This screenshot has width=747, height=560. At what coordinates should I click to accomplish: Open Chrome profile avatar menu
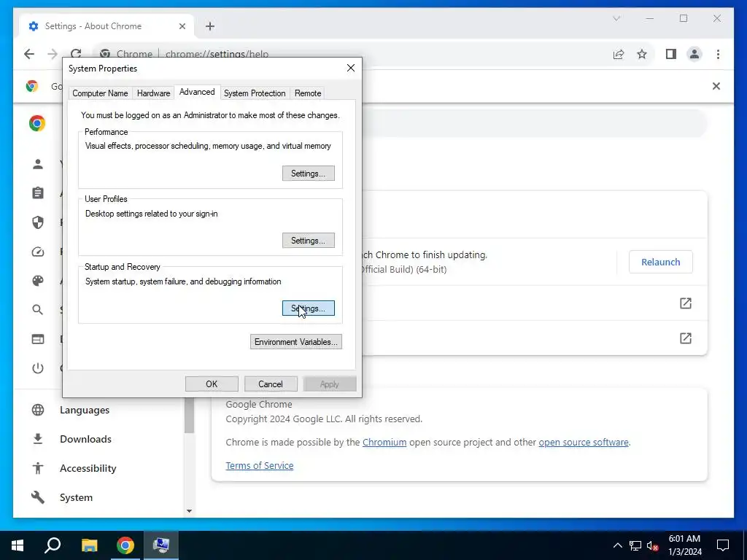(694, 54)
